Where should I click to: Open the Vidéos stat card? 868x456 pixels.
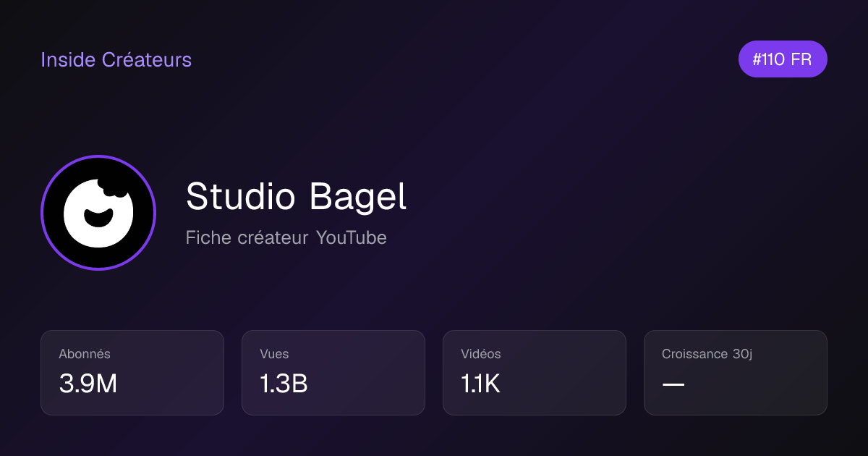click(x=535, y=373)
